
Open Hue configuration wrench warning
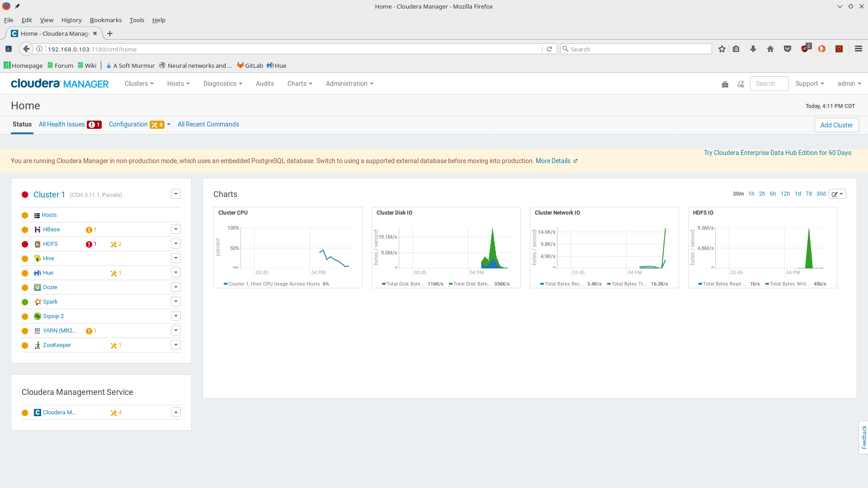tap(116, 273)
